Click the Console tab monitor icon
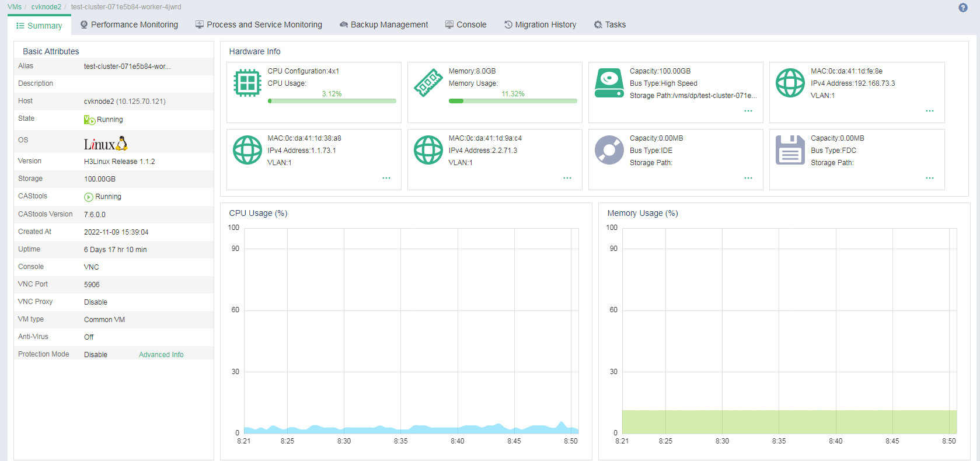The image size is (980, 461). [x=449, y=25]
